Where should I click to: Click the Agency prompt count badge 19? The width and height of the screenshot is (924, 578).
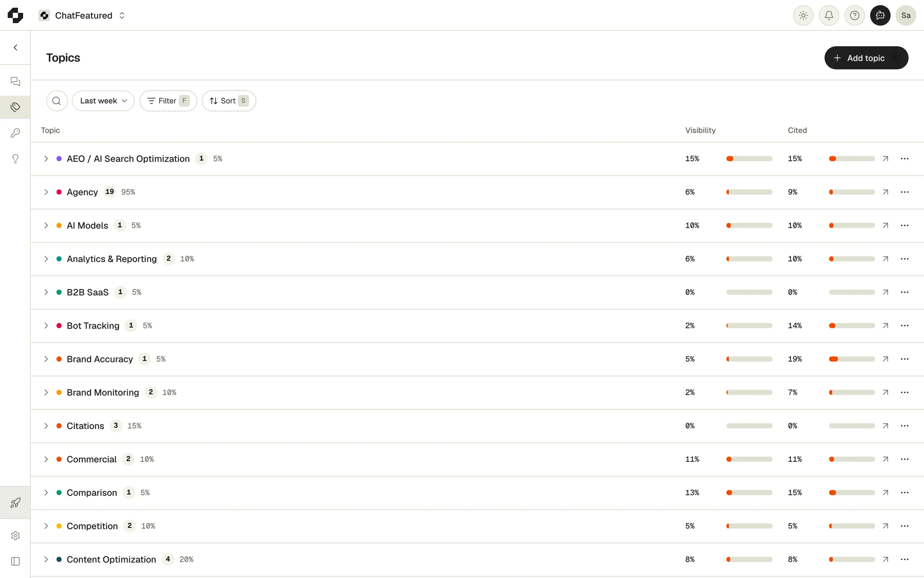pyautogui.click(x=110, y=192)
